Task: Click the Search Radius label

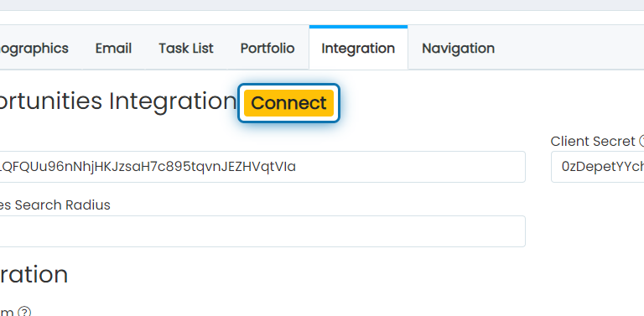Action: tap(55, 205)
